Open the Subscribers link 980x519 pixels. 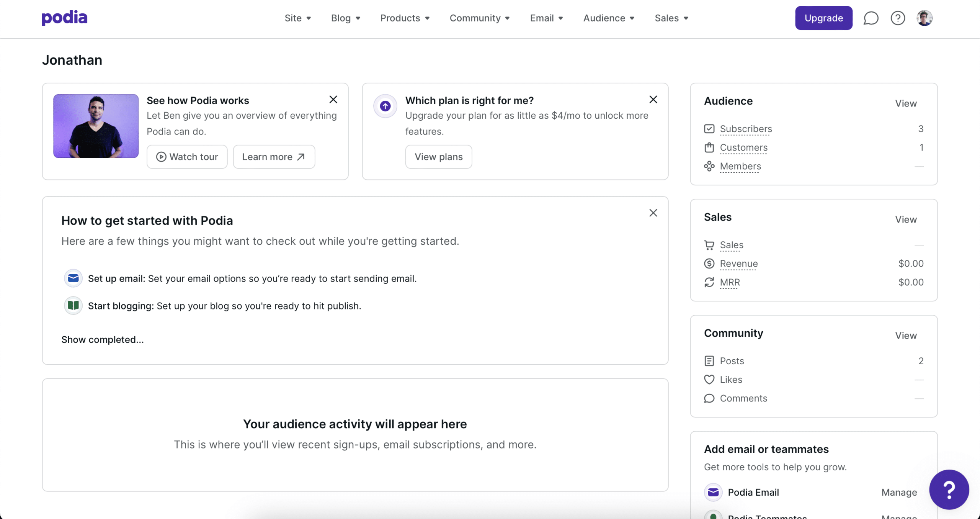pyautogui.click(x=746, y=129)
